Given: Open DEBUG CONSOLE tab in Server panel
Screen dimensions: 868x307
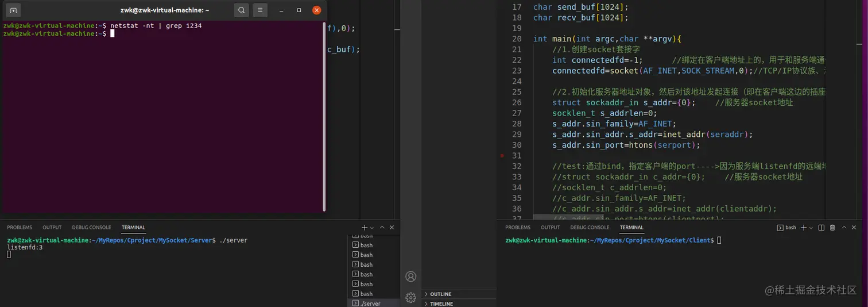Looking at the screenshot, I should (x=91, y=228).
